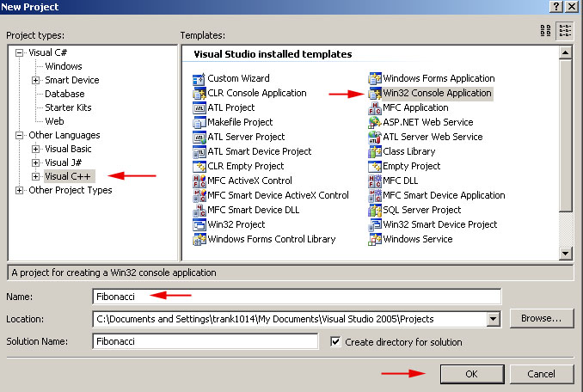Screen dimensions: 583x392
Task: Click the dialog Help question mark button
Action: (x=555, y=6)
